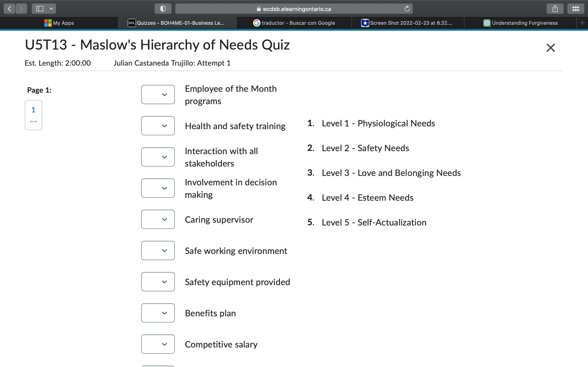This screenshot has width=588, height=367.
Task: Switch to My Apps tab
Action: tap(59, 23)
